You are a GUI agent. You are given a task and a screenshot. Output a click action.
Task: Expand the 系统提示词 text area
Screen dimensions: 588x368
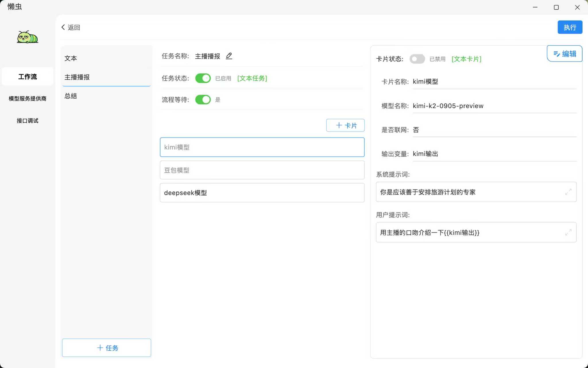(x=569, y=192)
